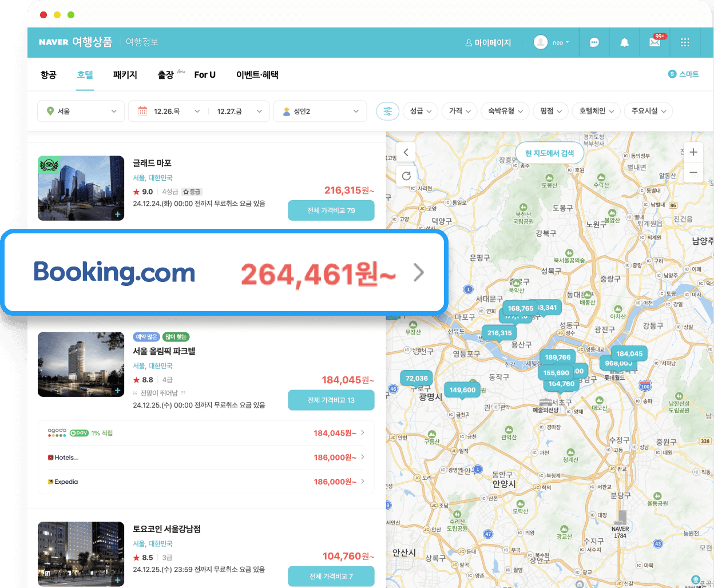Viewport: 714px width, 588px height.
Task: Switch to the For U tab
Action: click(205, 75)
